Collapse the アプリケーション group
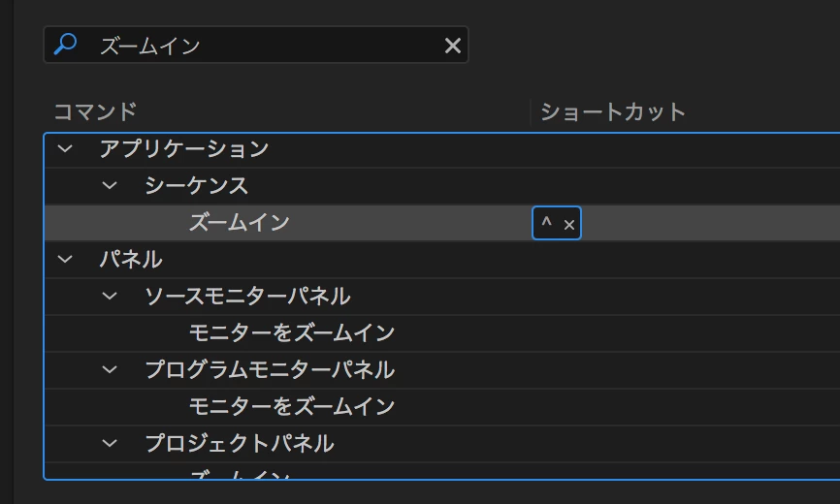 [x=65, y=148]
